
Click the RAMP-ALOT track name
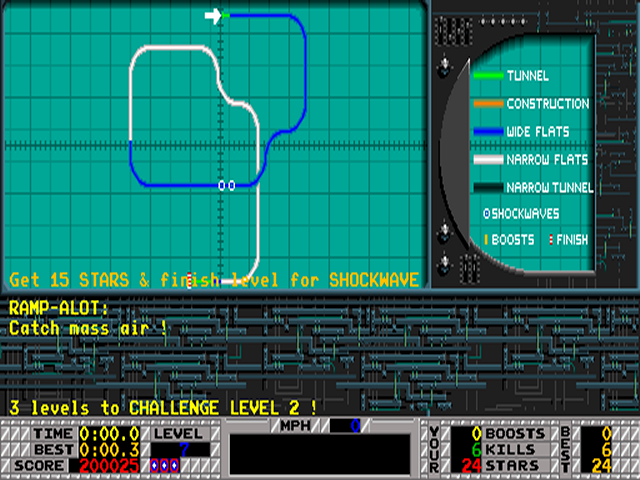coord(59,308)
